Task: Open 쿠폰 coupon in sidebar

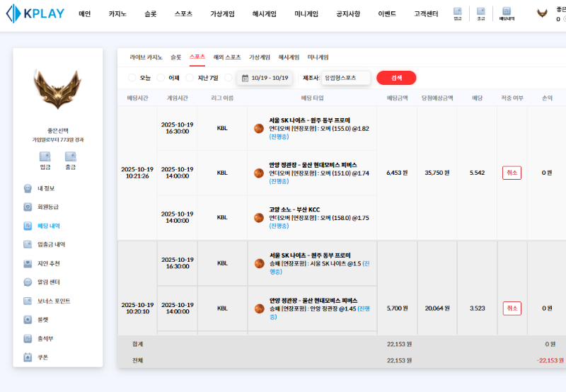Action: click(x=43, y=357)
